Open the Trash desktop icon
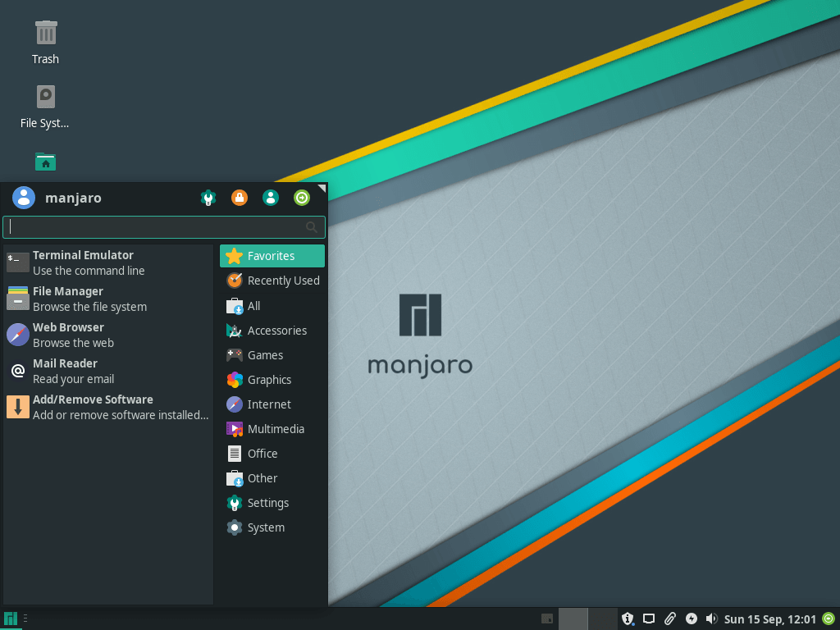This screenshot has width=840, height=630. (46, 43)
